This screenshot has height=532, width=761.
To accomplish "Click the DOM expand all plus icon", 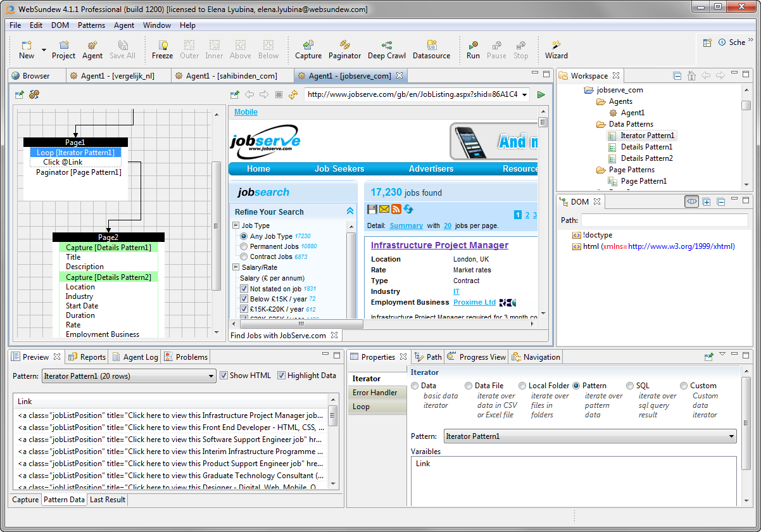I will [706, 201].
